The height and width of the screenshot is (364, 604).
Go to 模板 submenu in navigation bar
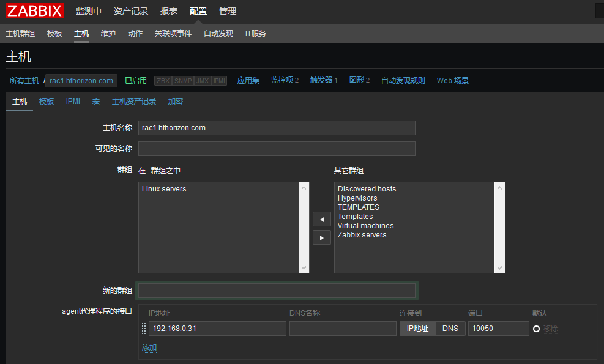54,34
